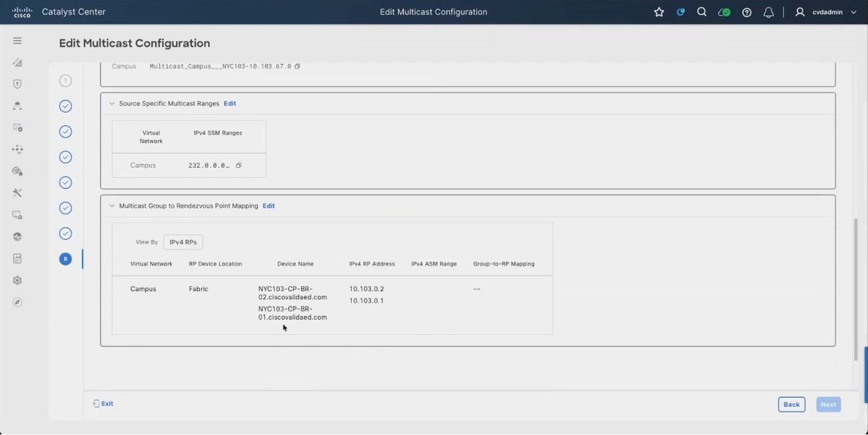Viewport: 868px width, 435px height.
Task: Open the cvdadmin user menu
Action: [x=826, y=12]
